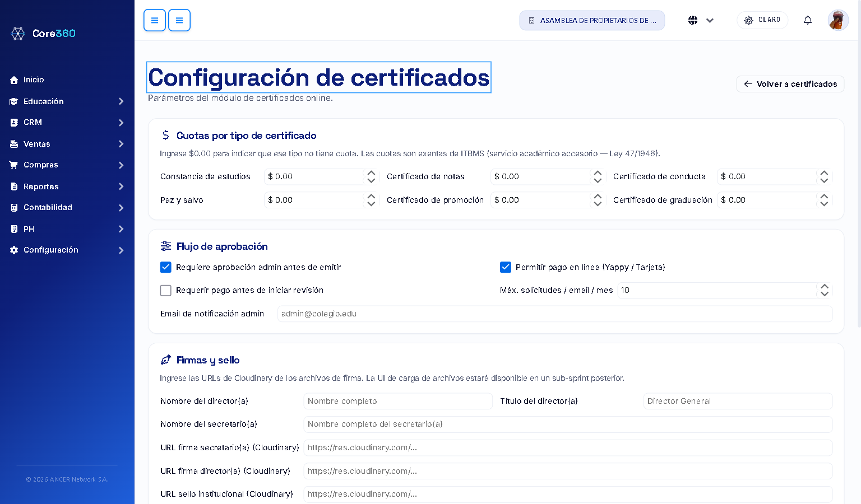Click the CRM contacts icon

pyautogui.click(x=14, y=122)
